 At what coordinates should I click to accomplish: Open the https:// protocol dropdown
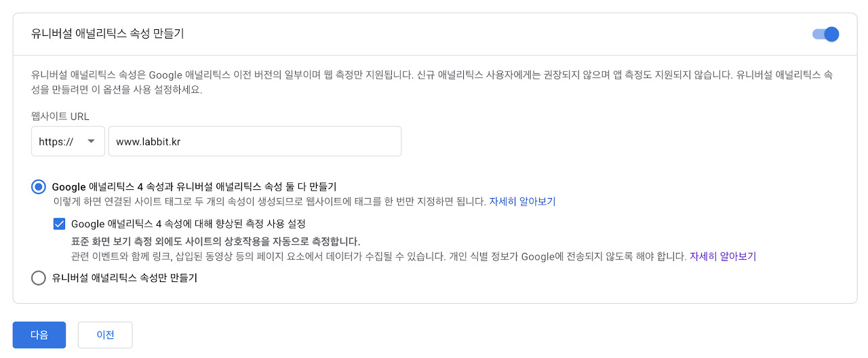point(68,142)
